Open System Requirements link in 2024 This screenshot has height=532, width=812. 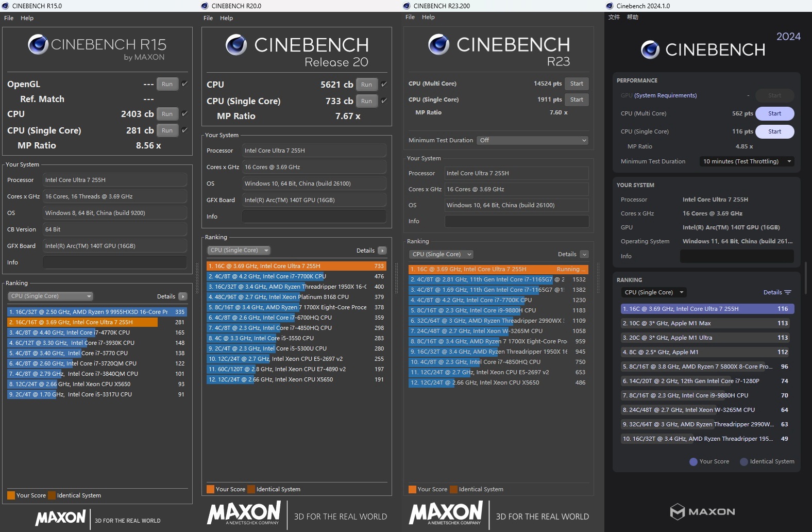click(665, 95)
